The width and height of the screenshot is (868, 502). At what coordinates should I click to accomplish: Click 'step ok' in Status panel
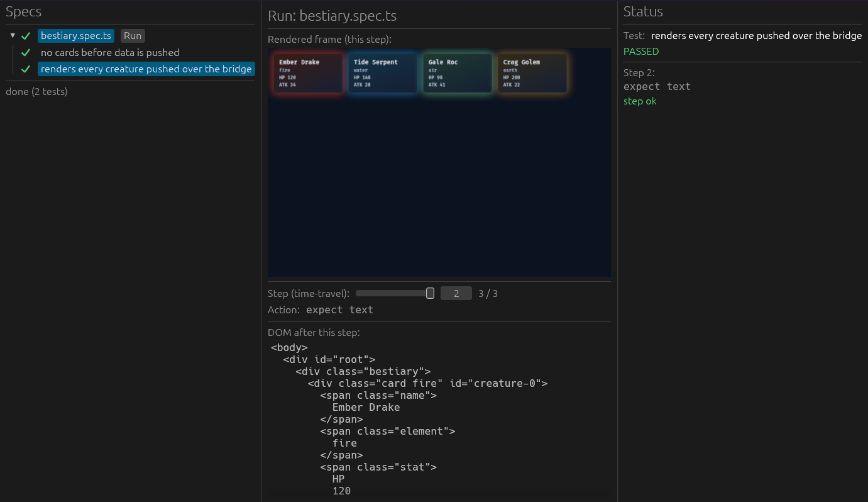coord(640,101)
